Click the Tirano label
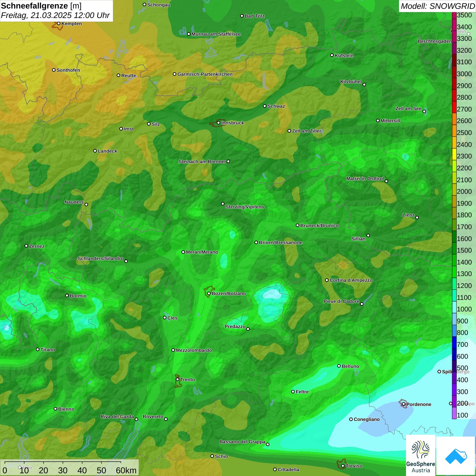 48,350
